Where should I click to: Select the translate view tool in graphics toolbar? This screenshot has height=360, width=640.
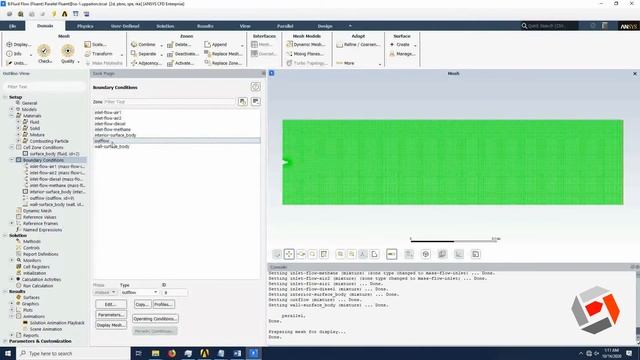[289, 254]
